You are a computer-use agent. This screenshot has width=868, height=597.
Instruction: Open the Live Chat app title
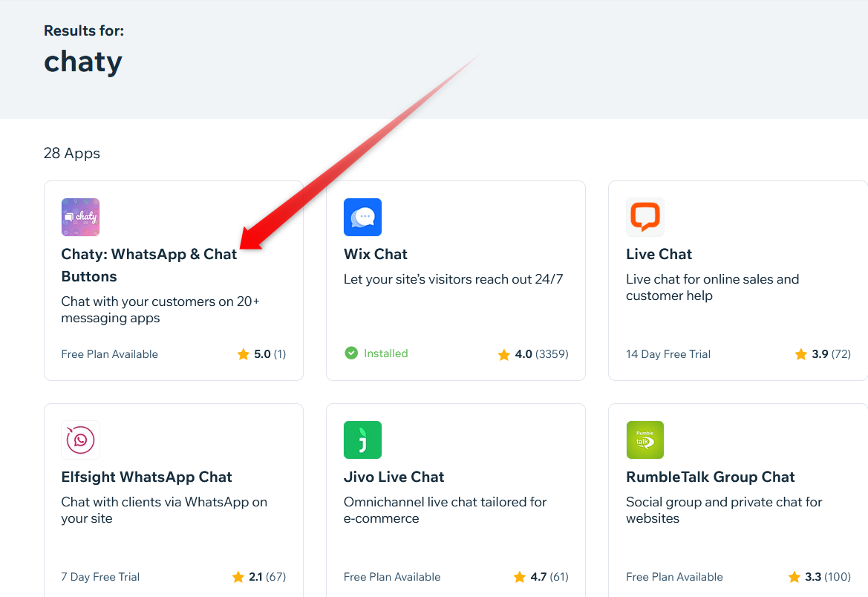pyautogui.click(x=659, y=254)
